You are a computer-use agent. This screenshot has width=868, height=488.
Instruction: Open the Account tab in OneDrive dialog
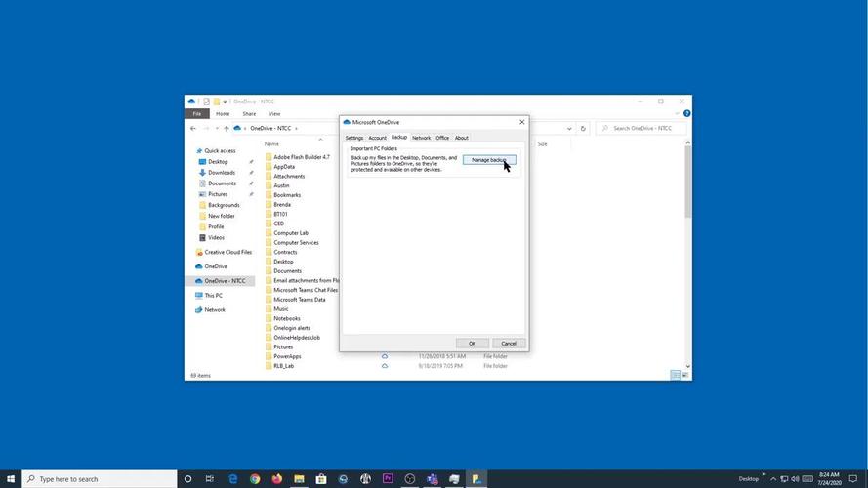click(377, 138)
